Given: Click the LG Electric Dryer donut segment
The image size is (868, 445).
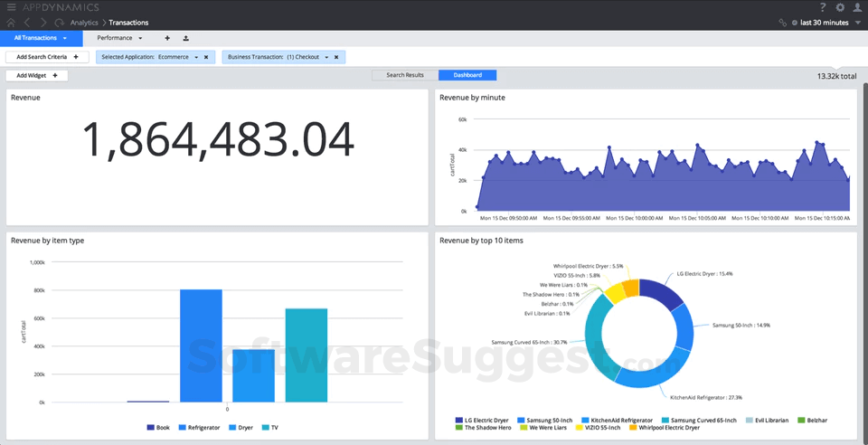Looking at the screenshot, I should pos(660,293).
